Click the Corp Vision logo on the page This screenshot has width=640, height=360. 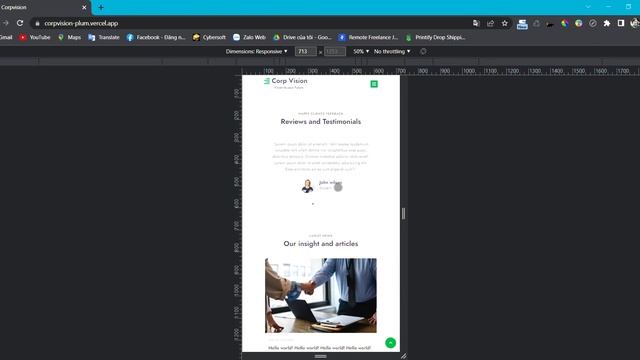tap(285, 83)
